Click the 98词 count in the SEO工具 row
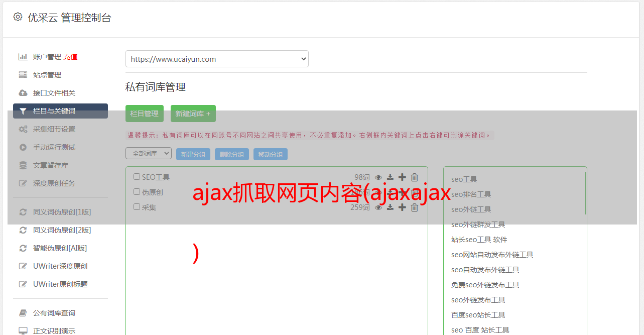Screen dimensions: 644x335 (x=362, y=177)
